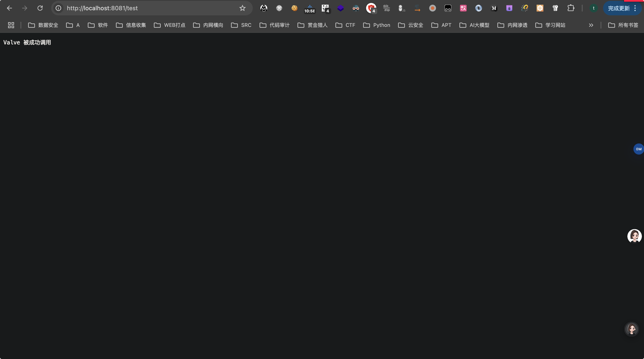Reload the localhost:8081/test page
Viewport: 644px width, 359px height.
(x=40, y=8)
